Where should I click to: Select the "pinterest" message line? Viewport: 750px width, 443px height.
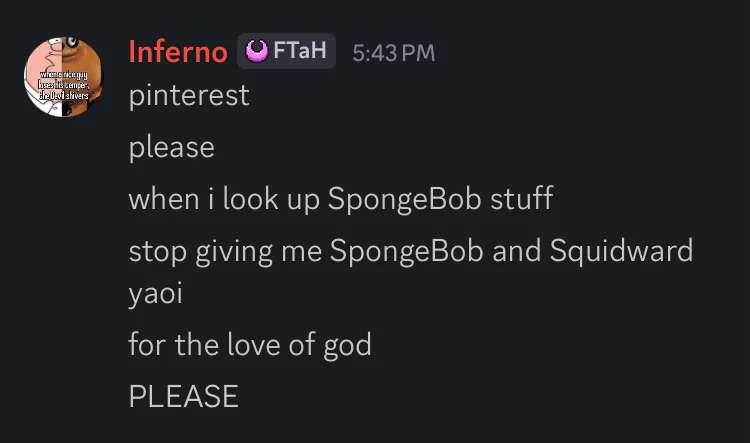(x=189, y=97)
